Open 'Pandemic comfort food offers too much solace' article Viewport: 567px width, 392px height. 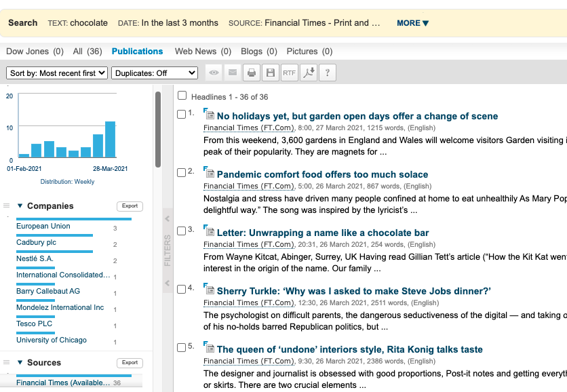point(322,174)
